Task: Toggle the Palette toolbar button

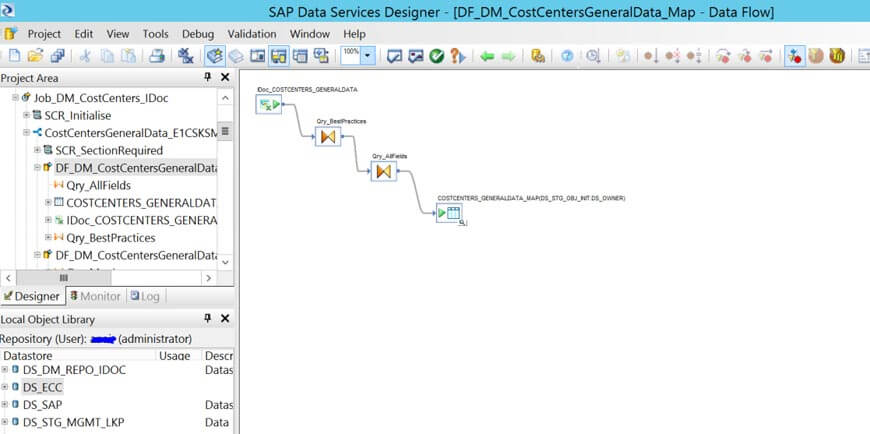Action: [321, 56]
